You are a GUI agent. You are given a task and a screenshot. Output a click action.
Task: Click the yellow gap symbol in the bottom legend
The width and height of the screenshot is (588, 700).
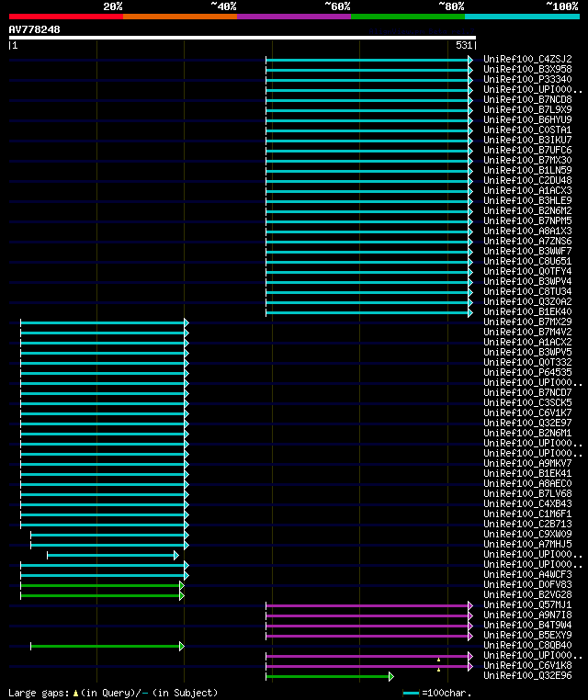(75, 693)
